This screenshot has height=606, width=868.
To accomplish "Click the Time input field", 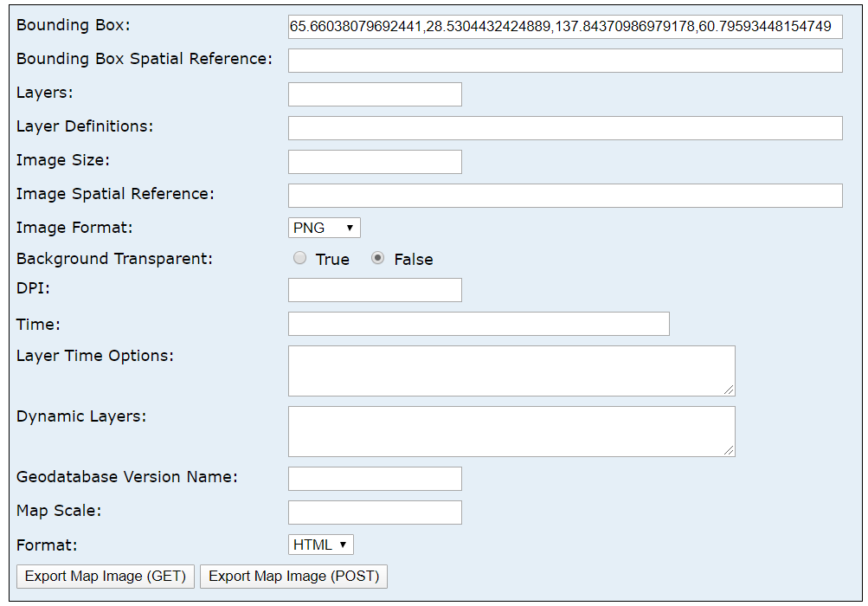I will coord(479,324).
